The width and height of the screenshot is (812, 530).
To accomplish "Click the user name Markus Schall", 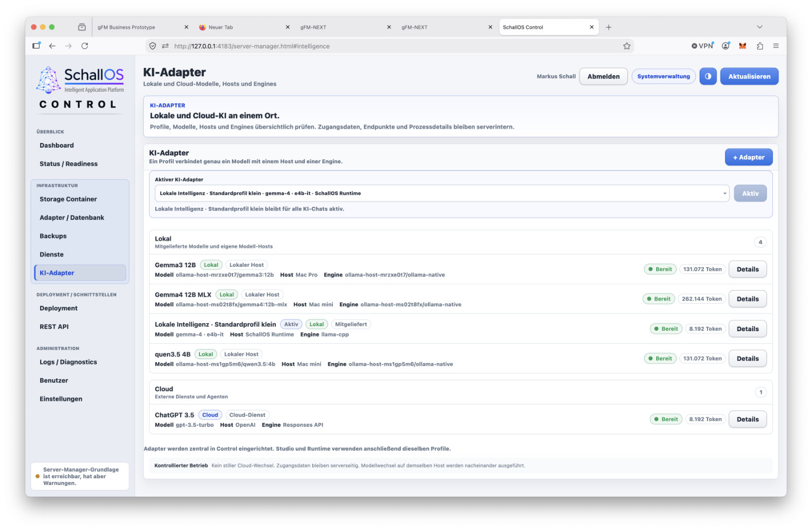I will pos(556,77).
